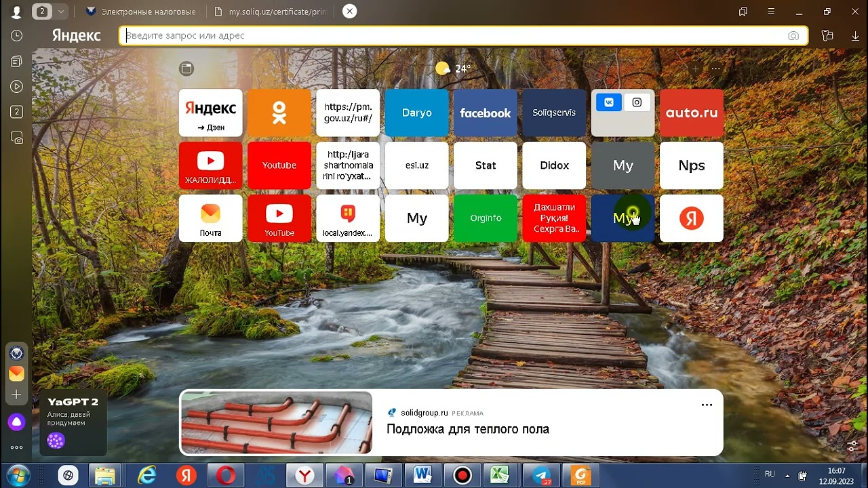
Task: Open the Stat tile
Action: click(486, 165)
